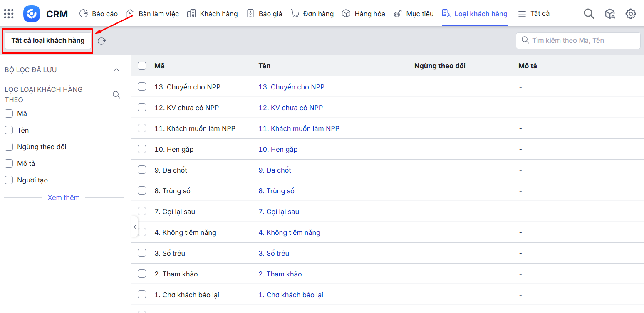This screenshot has height=313, width=644.
Task: Open Báo cáo from the navigation bar
Action: (99, 14)
